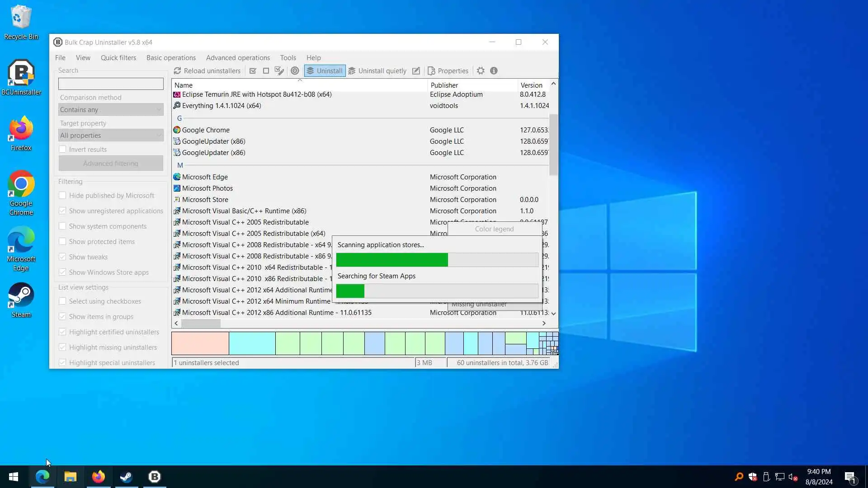Toggle Show system components checkbox
The width and height of the screenshot is (868, 488).
pyautogui.click(x=62, y=226)
